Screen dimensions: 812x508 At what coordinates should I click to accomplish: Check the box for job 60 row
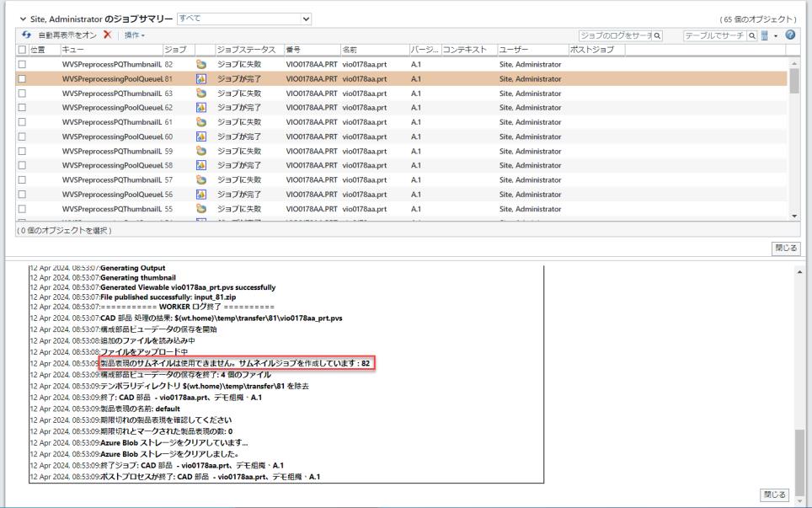tap(22, 136)
